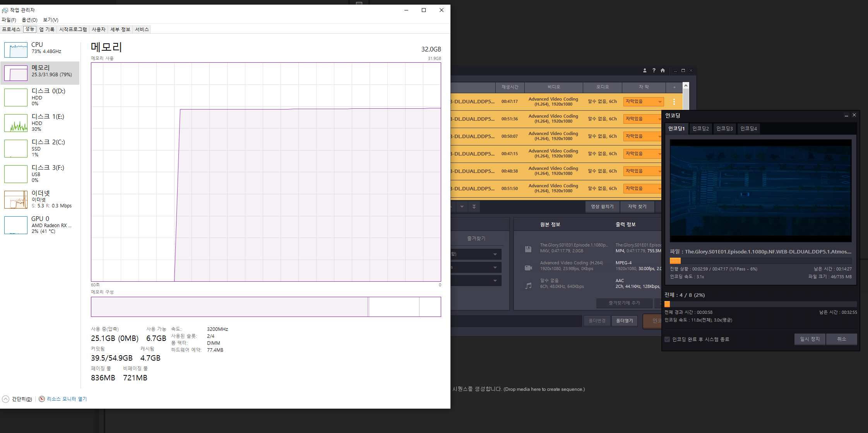
Task: Toggle shutdown after encoding checkbox
Action: (x=667, y=339)
